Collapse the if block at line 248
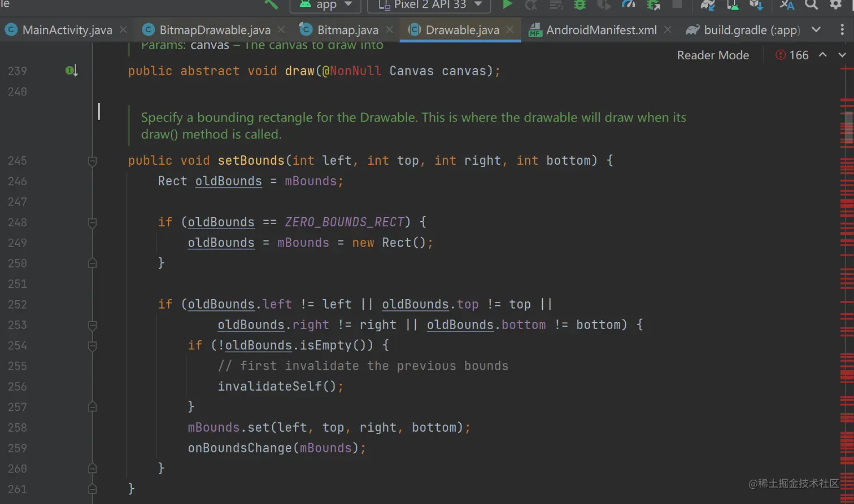The width and height of the screenshot is (854, 504). tap(93, 223)
